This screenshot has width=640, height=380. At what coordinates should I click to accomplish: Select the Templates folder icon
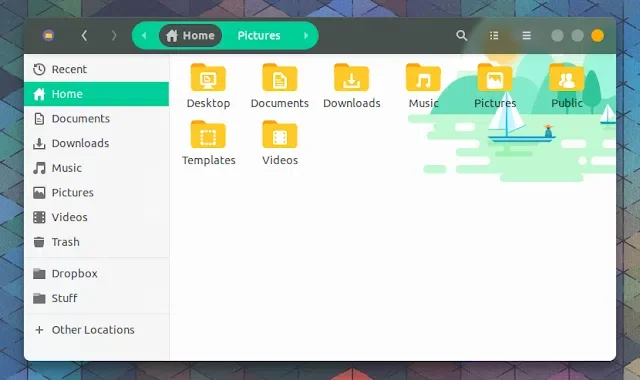(208, 135)
